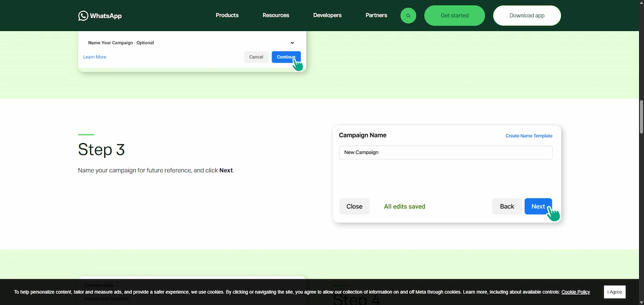Image resolution: width=644 pixels, height=305 pixels.
Task: Click the New Campaign name field
Action: coord(445,152)
